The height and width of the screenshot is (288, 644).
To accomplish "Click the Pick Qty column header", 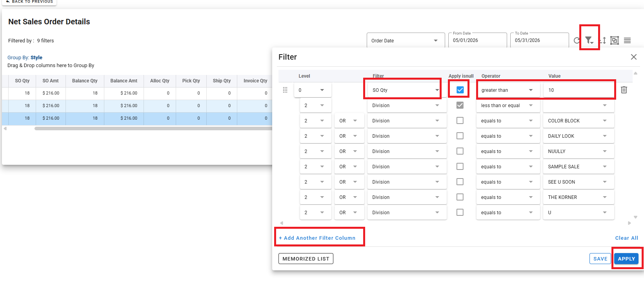I will [191, 81].
